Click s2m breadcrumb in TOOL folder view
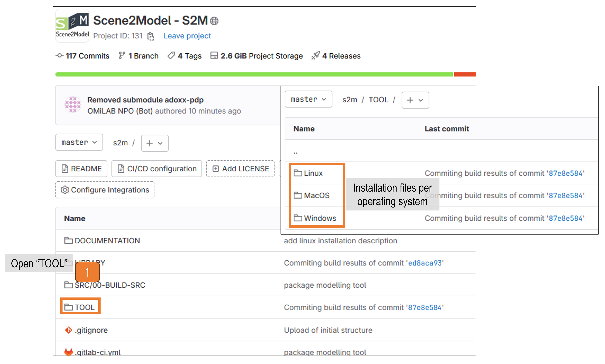 point(349,100)
